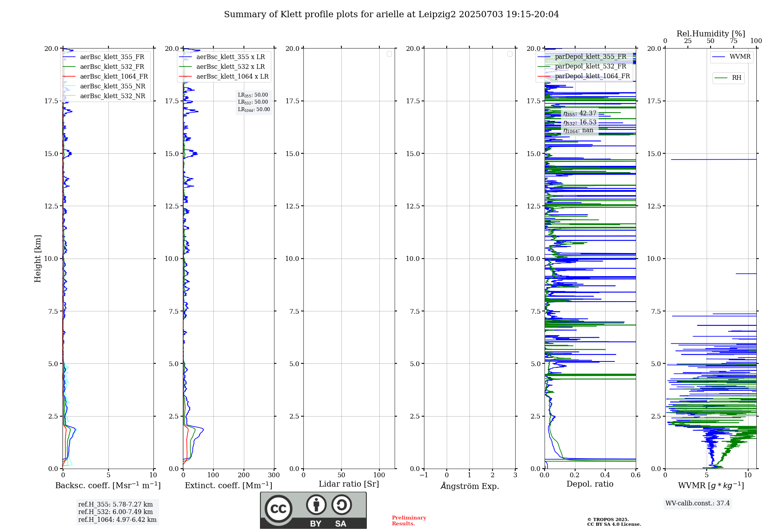Click the BY attribution person icon
Viewport: 783px width, 532px height.
point(316,505)
